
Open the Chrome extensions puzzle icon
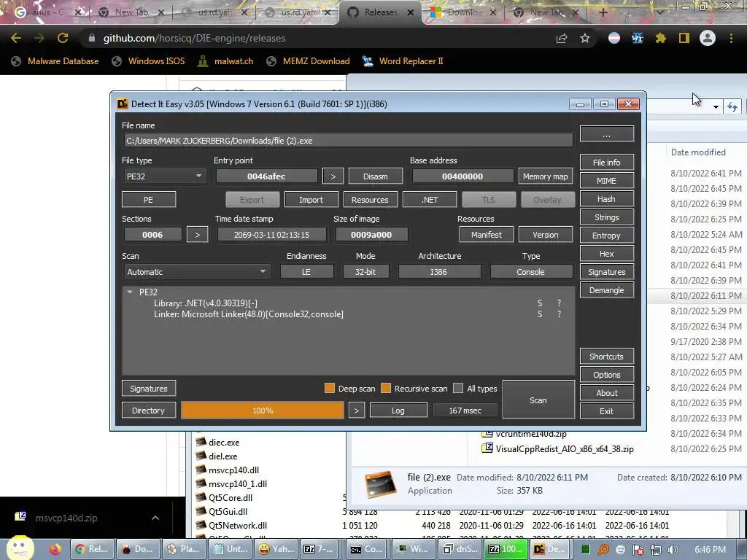[660, 38]
